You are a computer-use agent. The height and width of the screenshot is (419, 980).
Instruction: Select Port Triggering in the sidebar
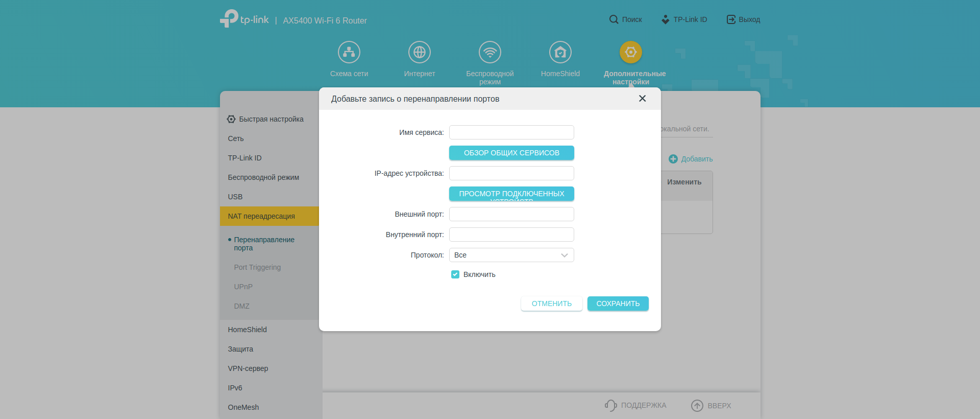point(257,267)
